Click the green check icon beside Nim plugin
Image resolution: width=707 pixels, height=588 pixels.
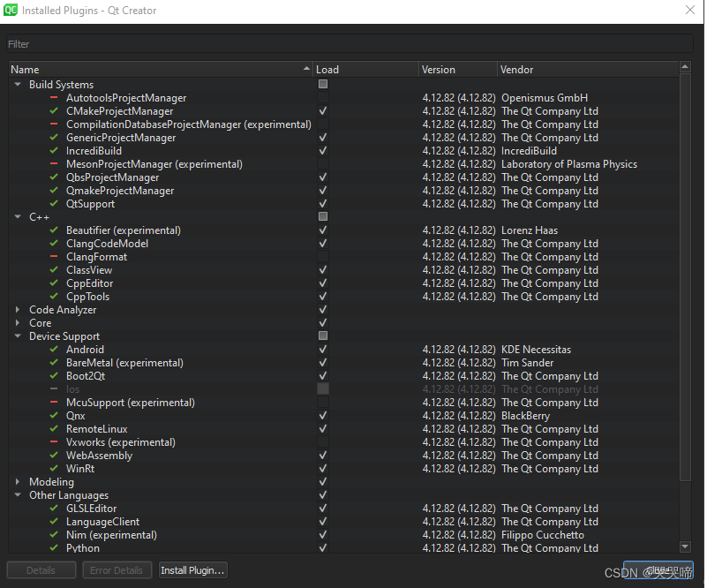pyautogui.click(x=54, y=535)
